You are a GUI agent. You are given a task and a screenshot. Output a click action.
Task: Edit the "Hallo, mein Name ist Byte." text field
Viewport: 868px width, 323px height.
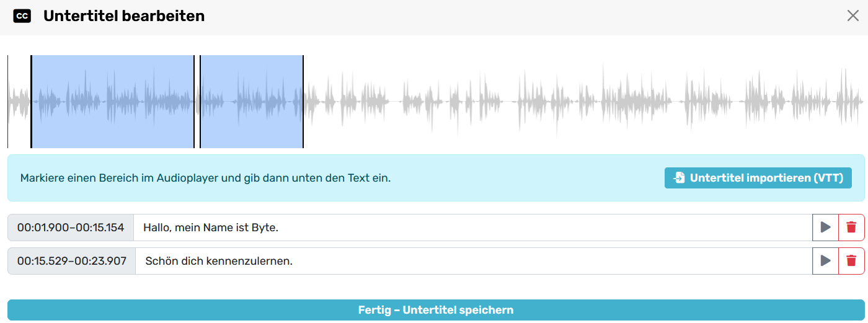471,228
